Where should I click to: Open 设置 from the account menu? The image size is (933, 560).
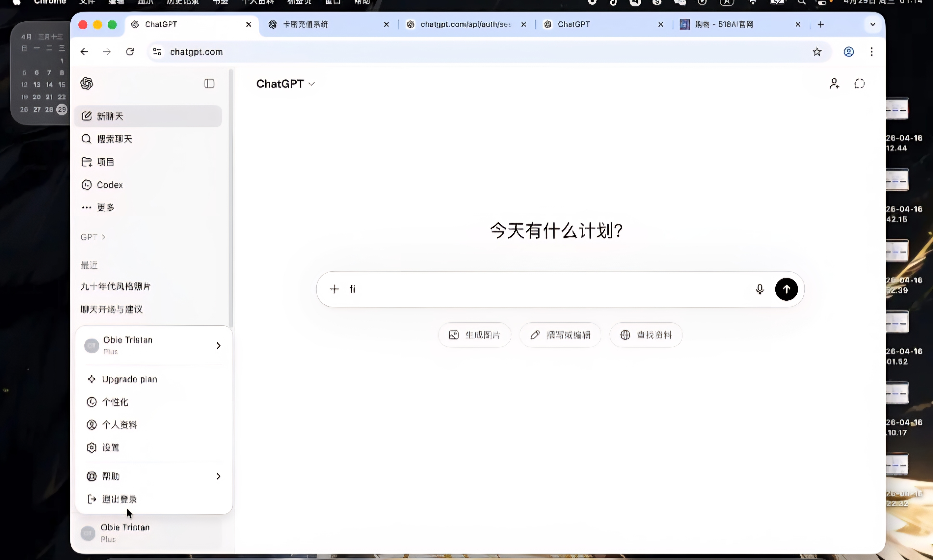(x=153, y=447)
